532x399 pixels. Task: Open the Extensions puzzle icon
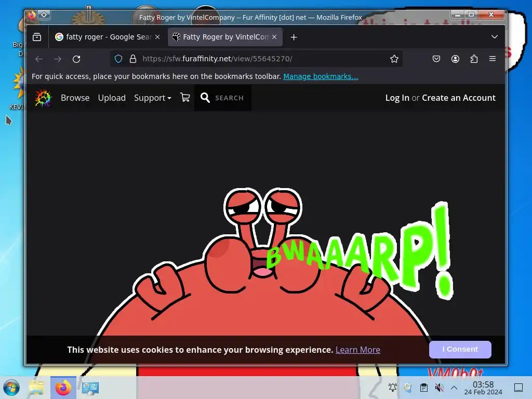coord(474,59)
